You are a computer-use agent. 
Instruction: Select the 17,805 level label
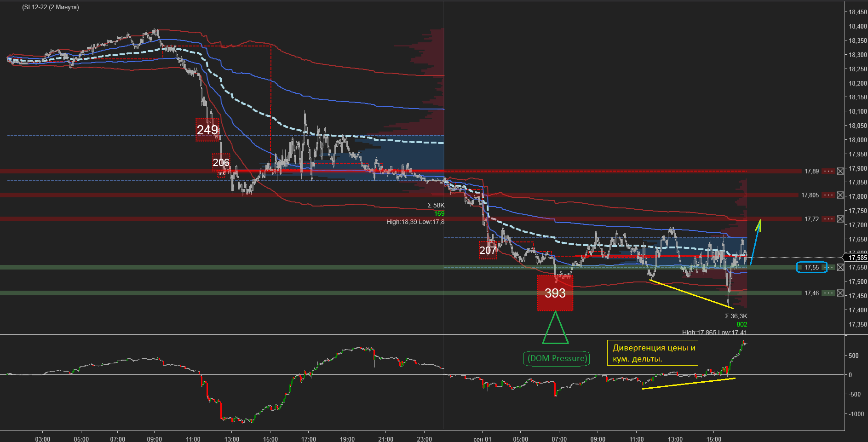pos(810,195)
